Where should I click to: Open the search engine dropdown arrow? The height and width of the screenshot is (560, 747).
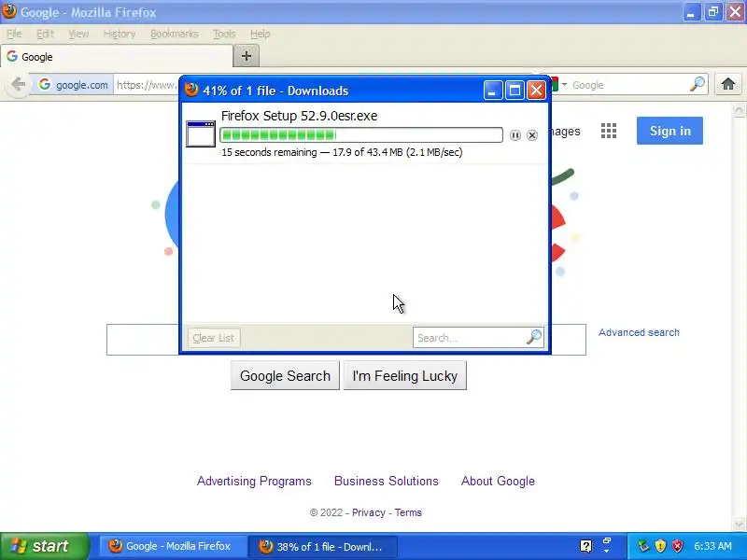564,84
